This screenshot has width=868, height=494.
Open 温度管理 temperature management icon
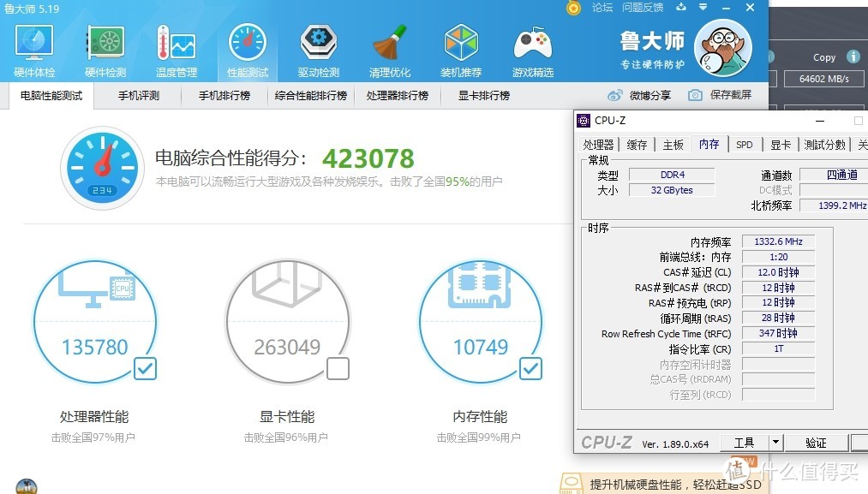(176, 51)
